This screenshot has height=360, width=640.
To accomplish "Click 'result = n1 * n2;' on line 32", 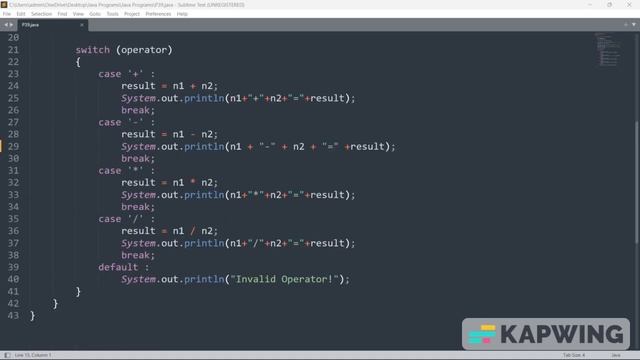I will (169, 183).
